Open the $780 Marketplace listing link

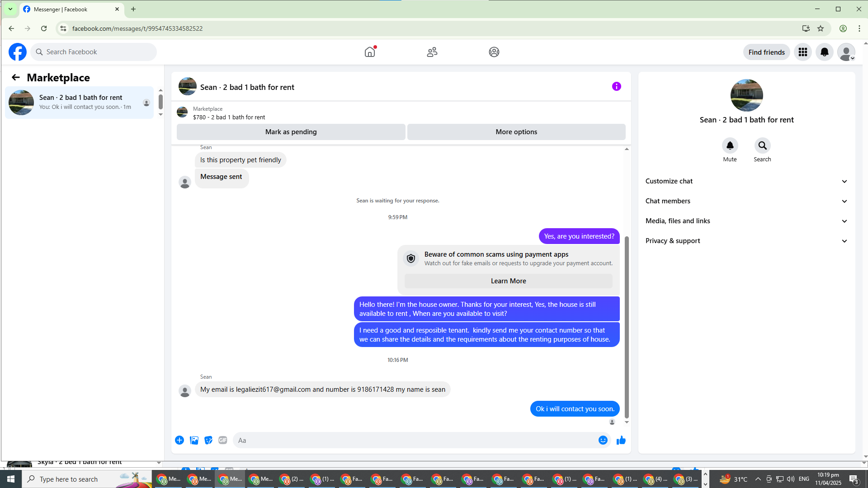click(229, 117)
